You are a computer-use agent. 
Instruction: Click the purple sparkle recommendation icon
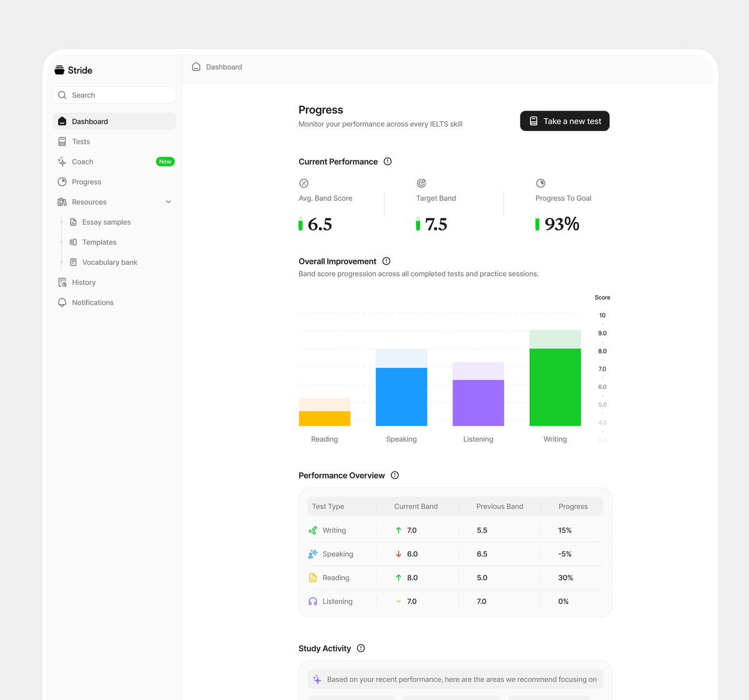tap(317, 679)
